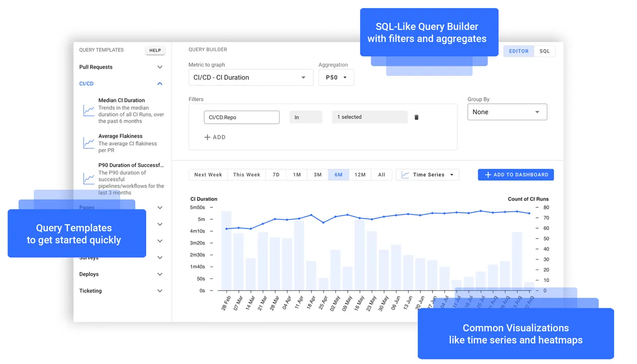
Task: Click the HELP button
Action: [x=155, y=50]
